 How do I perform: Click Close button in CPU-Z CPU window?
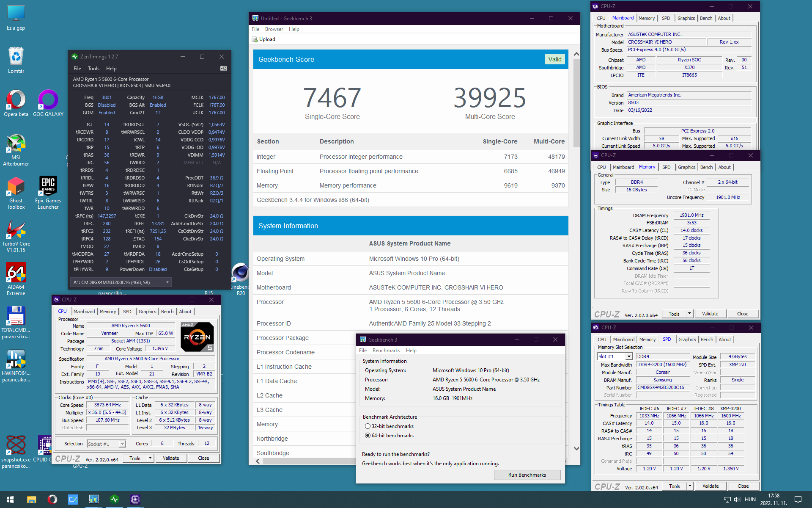(203, 458)
